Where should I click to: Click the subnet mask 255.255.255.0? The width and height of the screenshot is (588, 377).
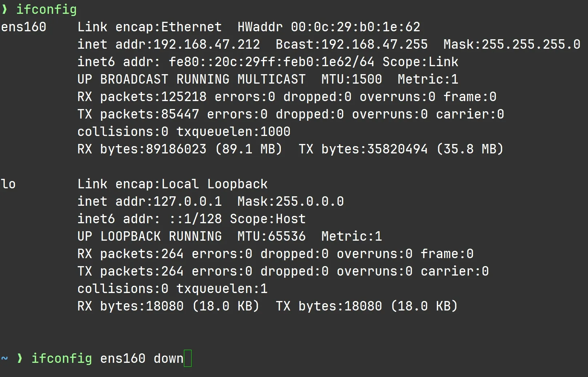click(x=531, y=44)
